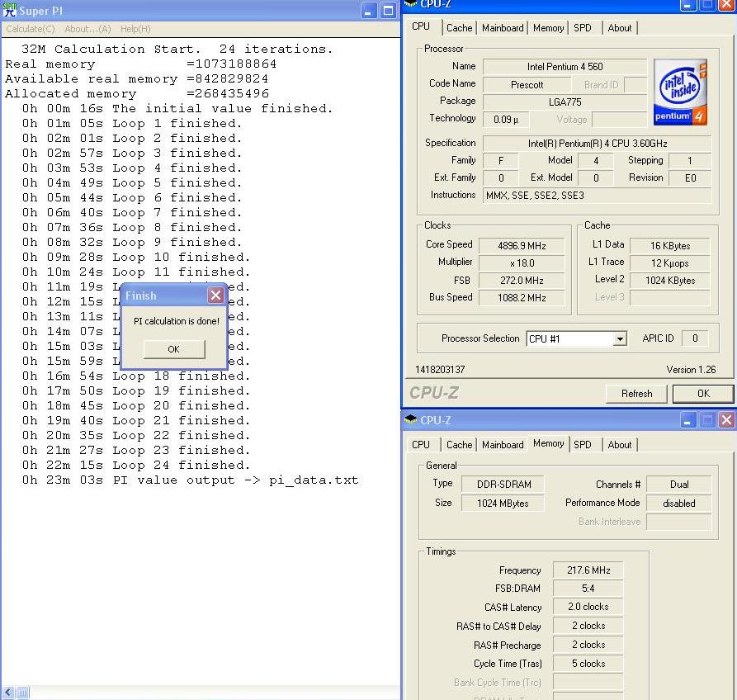Minimize the lower CPU-Z Memory window

687,420
